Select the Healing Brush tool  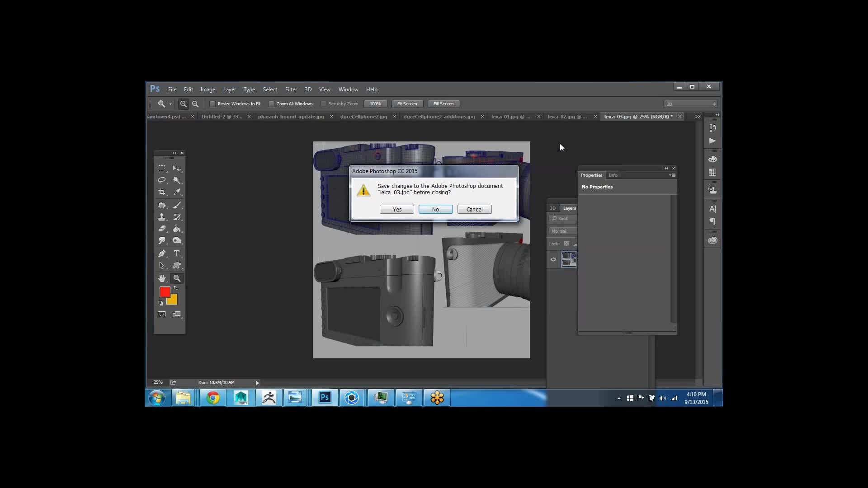coord(162,205)
